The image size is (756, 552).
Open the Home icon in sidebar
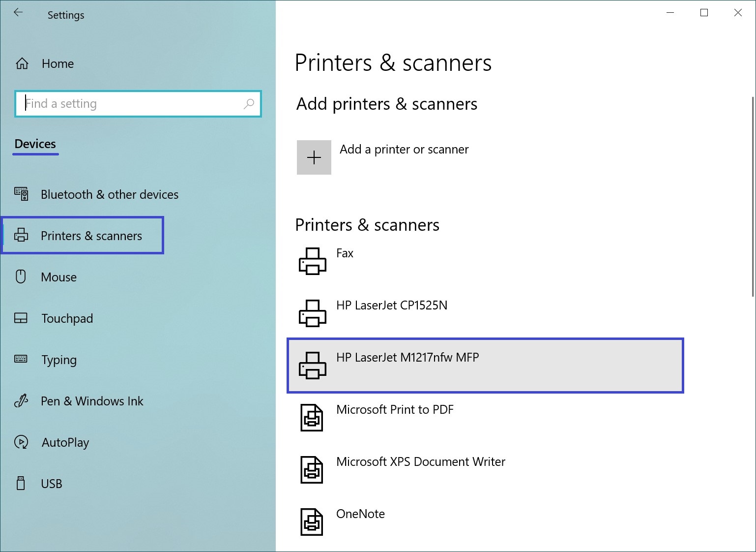22,63
